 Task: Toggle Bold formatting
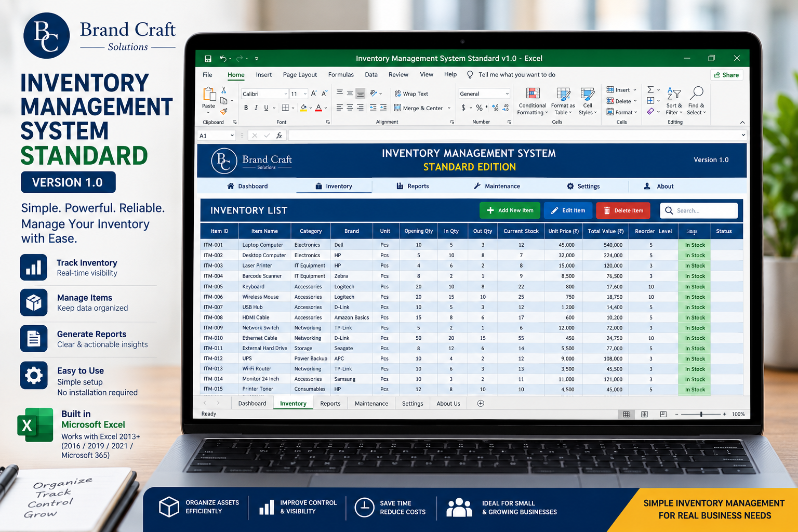(x=246, y=108)
